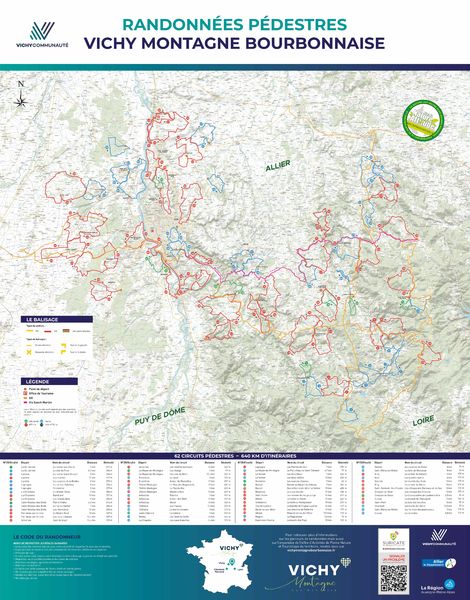Click the Vichy Communauté logo at top left

[x=42, y=35]
